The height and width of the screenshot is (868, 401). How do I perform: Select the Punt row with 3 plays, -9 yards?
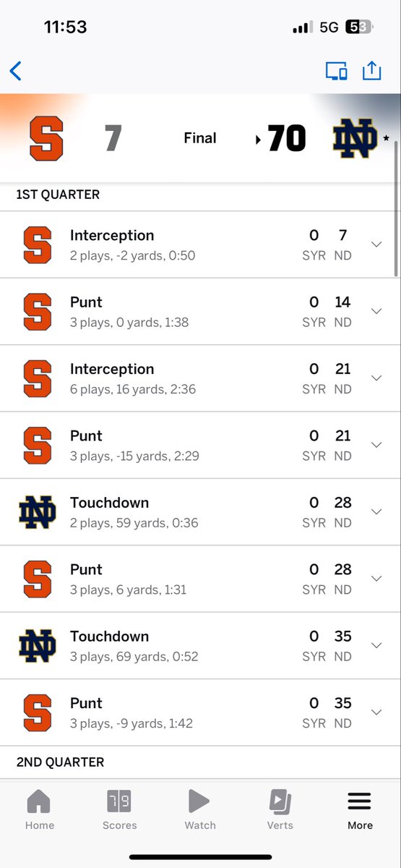200,712
